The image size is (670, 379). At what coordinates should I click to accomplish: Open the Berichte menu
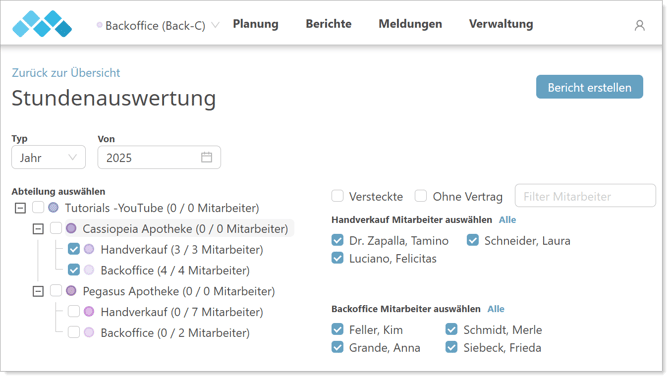(329, 24)
